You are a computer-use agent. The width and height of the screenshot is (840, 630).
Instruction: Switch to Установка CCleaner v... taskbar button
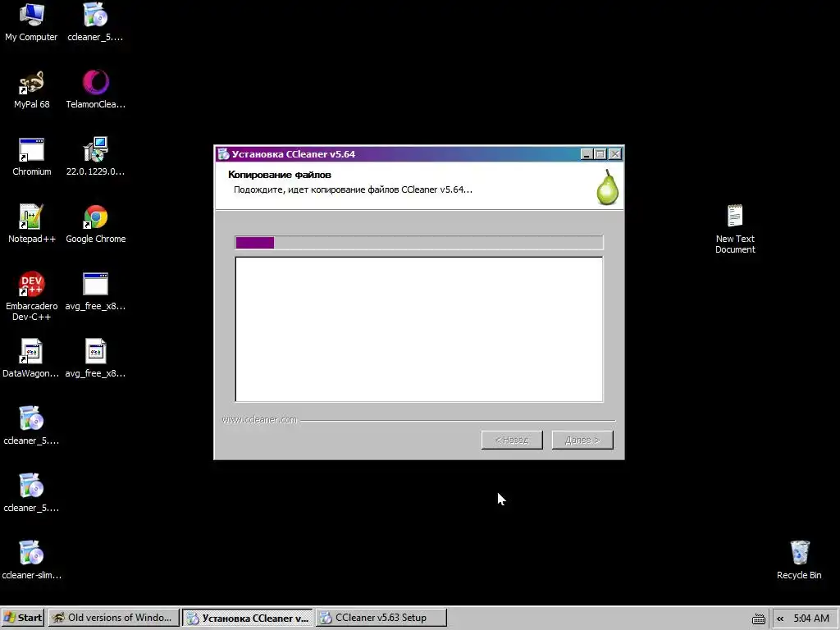point(248,618)
